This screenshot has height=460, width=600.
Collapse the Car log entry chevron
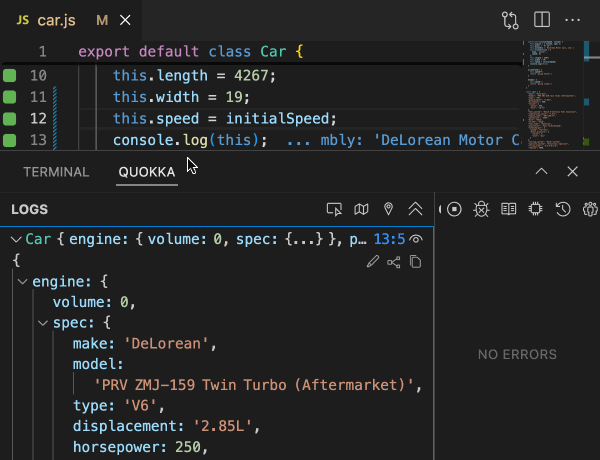tap(16, 240)
